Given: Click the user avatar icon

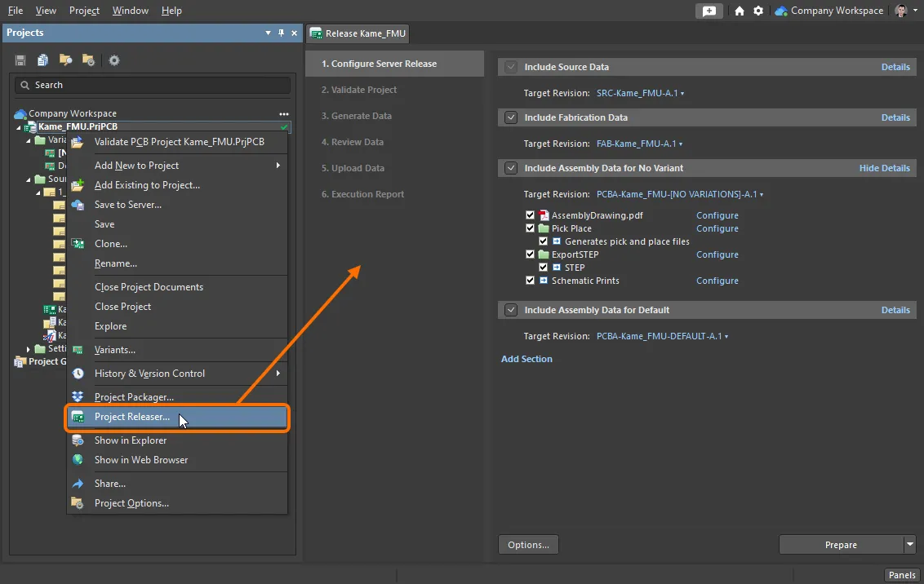Looking at the screenshot, I should point(900,11).
